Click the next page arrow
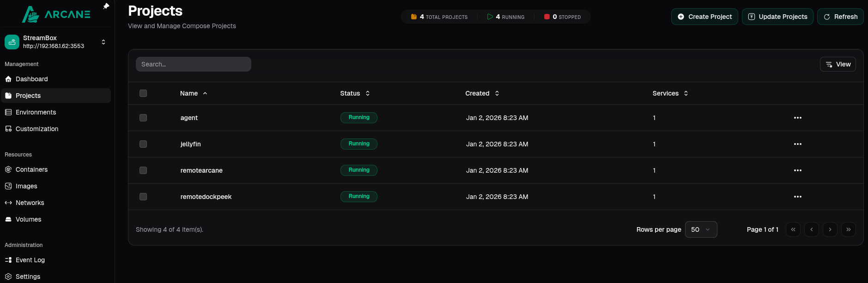This screenshot has height=283, width=868. point(830,229)
